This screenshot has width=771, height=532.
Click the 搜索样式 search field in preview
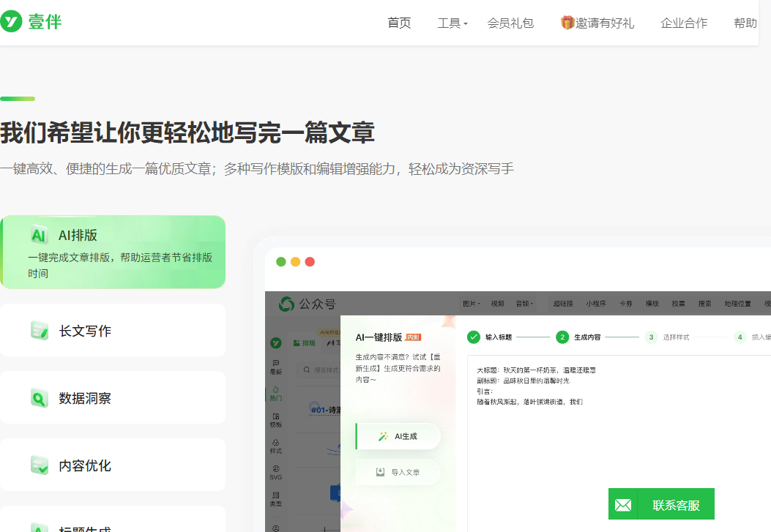click(x=319, y=370)
